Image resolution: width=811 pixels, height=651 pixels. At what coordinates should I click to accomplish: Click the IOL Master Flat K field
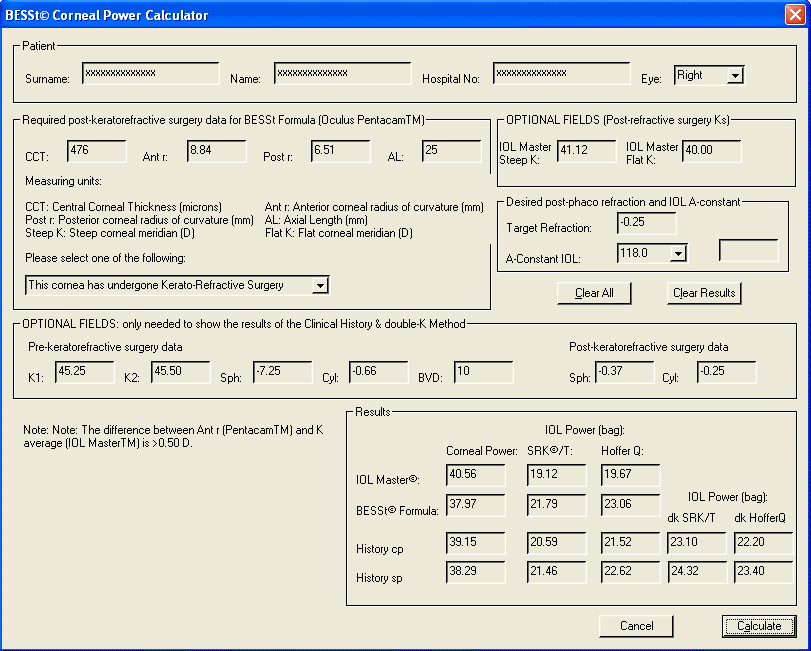click(x=712, y=151)
